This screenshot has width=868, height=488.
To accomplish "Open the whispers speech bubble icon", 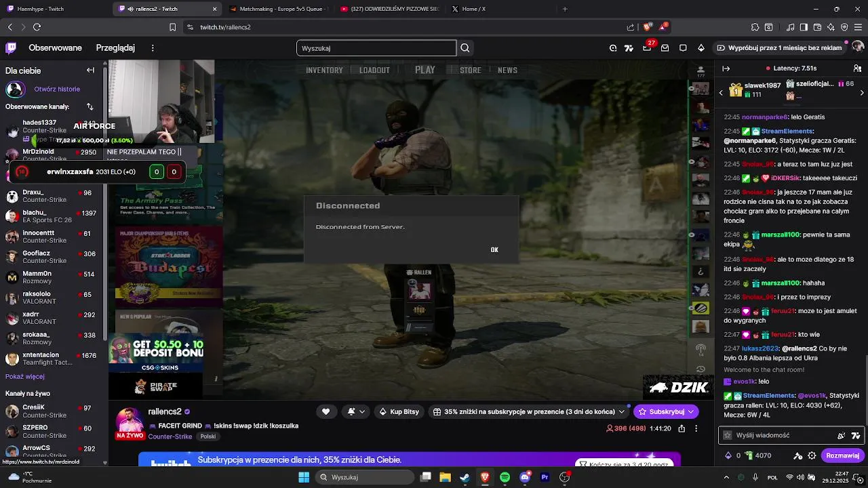I will point(683,48).
